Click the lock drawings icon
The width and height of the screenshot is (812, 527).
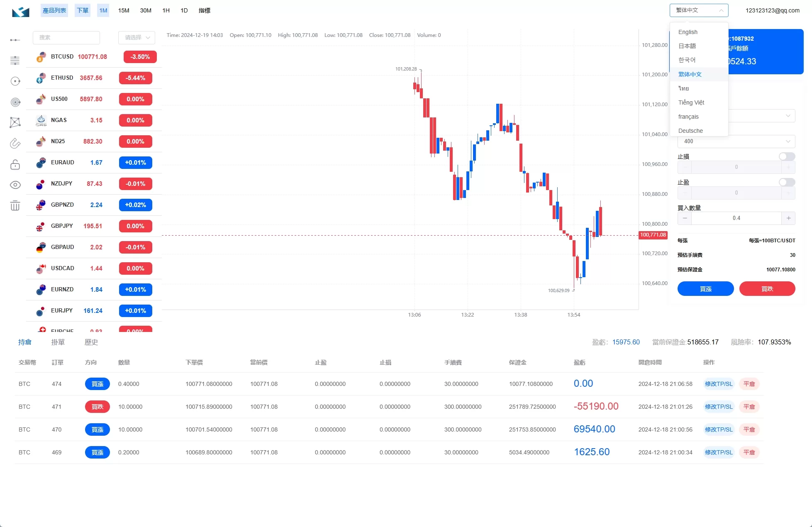[x=15, y=165]
